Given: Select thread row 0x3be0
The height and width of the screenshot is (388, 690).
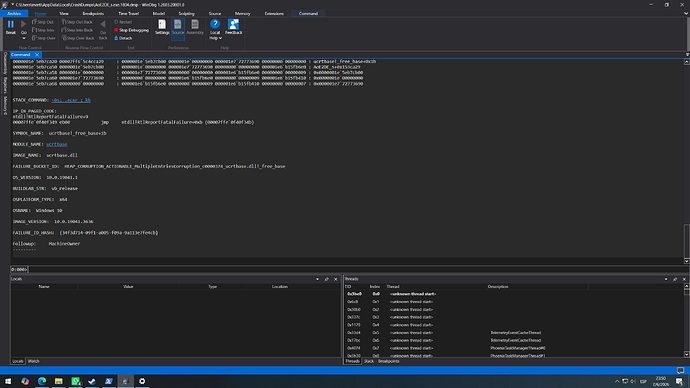Looking at the screenshot, I should coord(514,294).
